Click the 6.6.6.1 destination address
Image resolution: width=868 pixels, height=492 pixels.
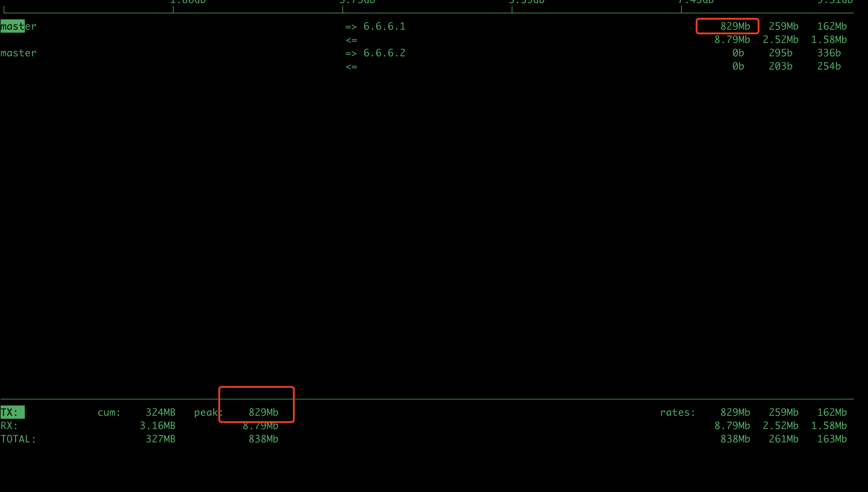(384, 26)
